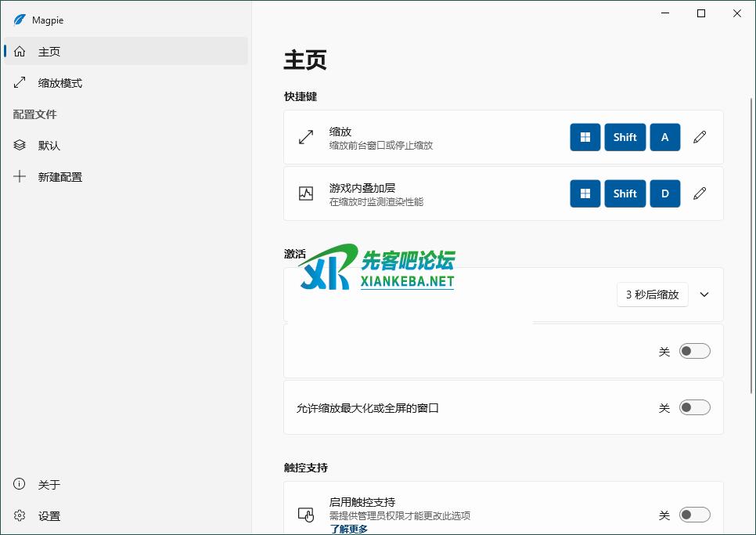Expand the chevron next to 3 秒后缩放

(x=704, y=295)
